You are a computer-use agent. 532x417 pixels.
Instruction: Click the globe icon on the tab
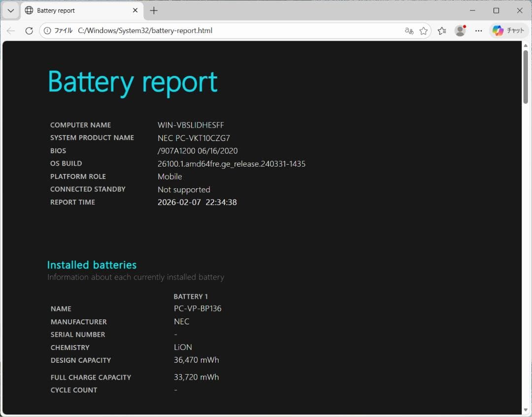29,10
